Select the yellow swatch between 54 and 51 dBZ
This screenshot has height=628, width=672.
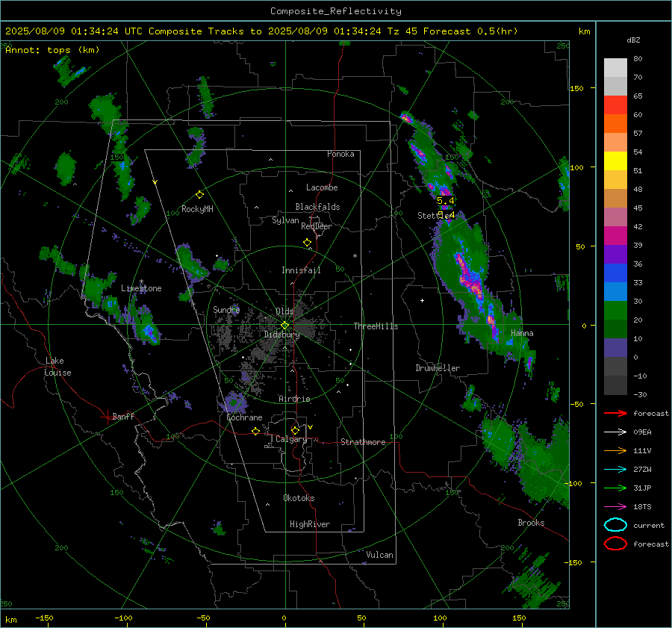click(615, 161)
